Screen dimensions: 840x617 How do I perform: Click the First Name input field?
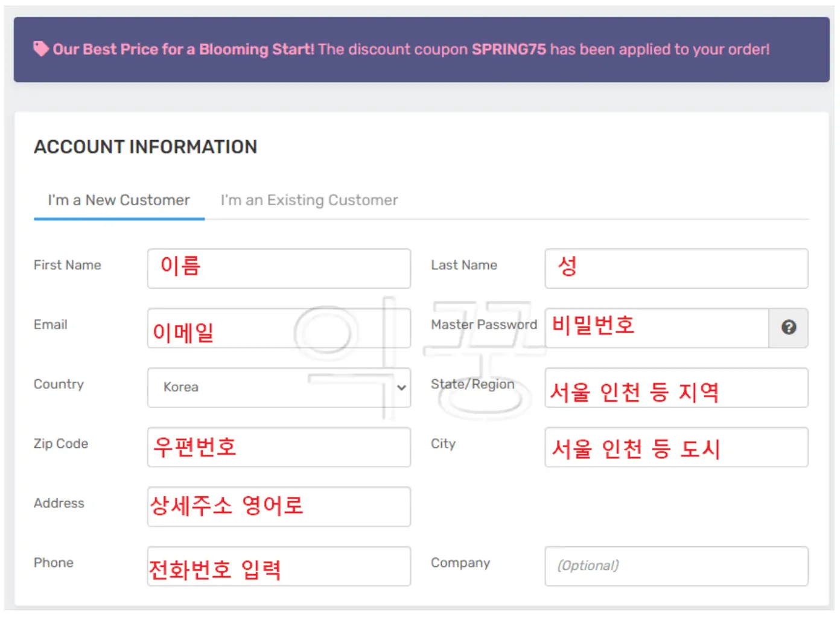(279, 269)
